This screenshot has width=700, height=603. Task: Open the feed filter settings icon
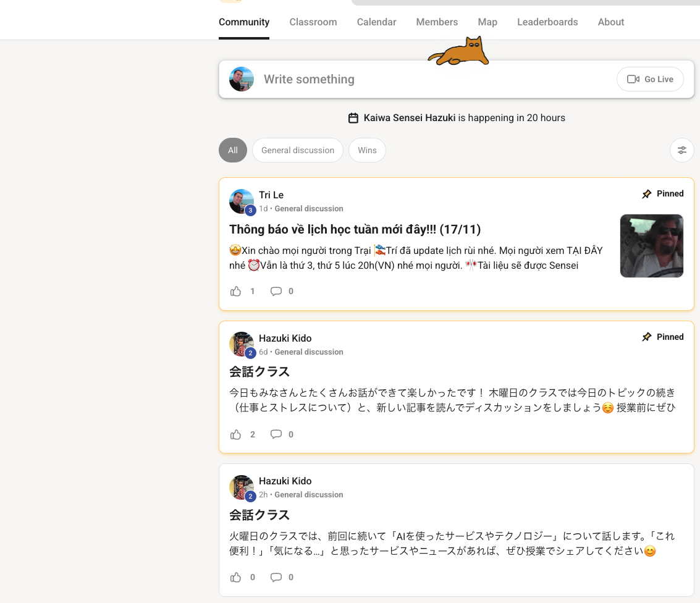681,150
